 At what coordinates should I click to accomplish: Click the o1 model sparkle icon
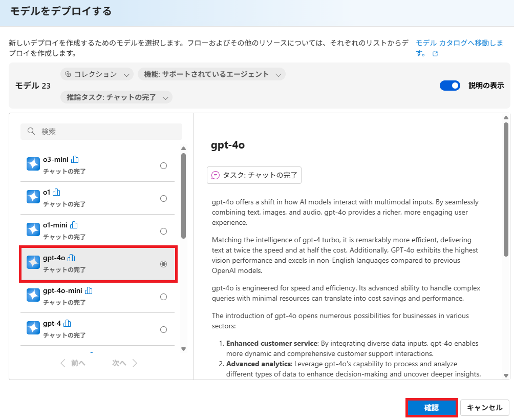tap(33, 197)
